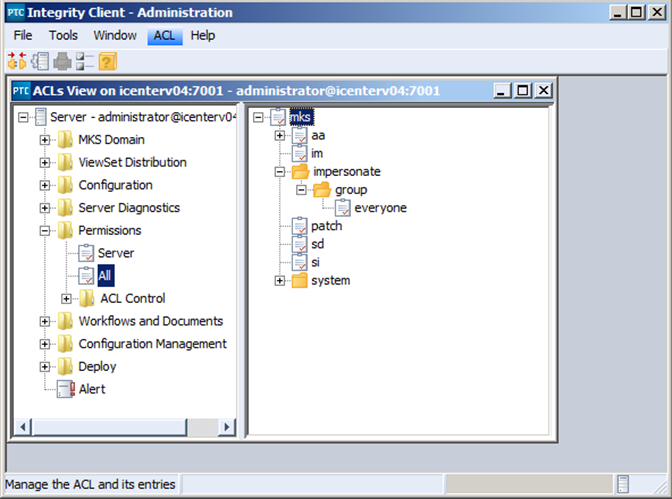This screenshot has height=499, width=672.
Task: Expand the aa ACL node
Action: 279,135
